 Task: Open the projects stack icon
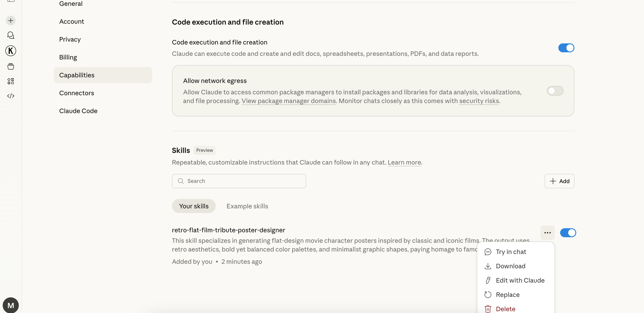tap(11, 66)
